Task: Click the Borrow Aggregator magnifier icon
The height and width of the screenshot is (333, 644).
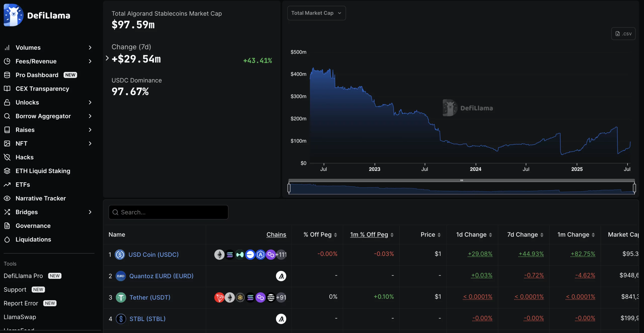Action: point(7,116)
